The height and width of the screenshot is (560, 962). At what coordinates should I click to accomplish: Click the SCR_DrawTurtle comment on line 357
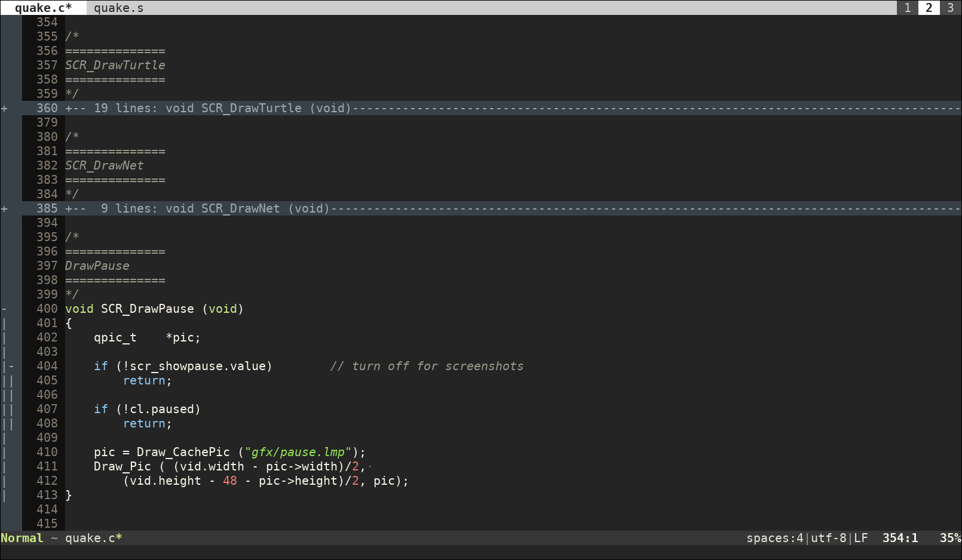pos(115,65)
